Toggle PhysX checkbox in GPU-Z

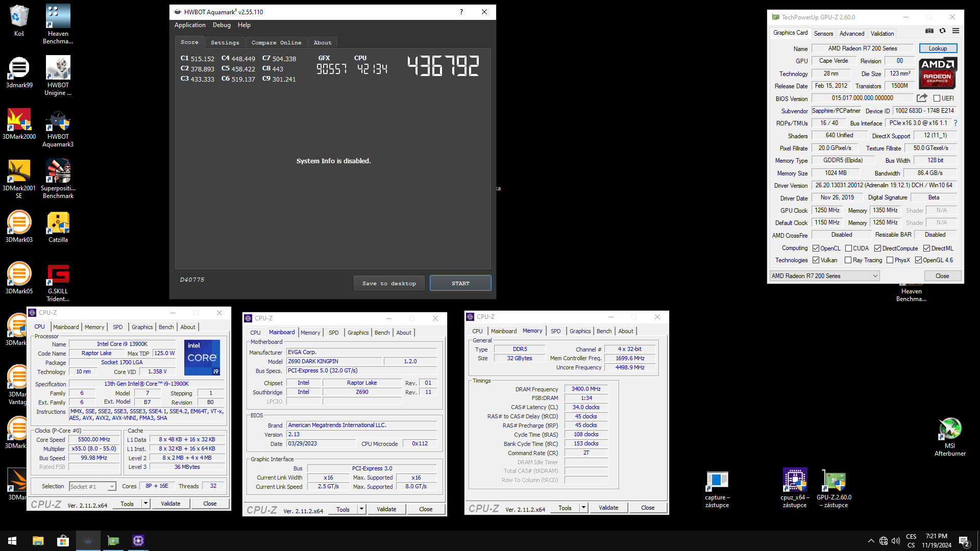(x=890, y=260)
